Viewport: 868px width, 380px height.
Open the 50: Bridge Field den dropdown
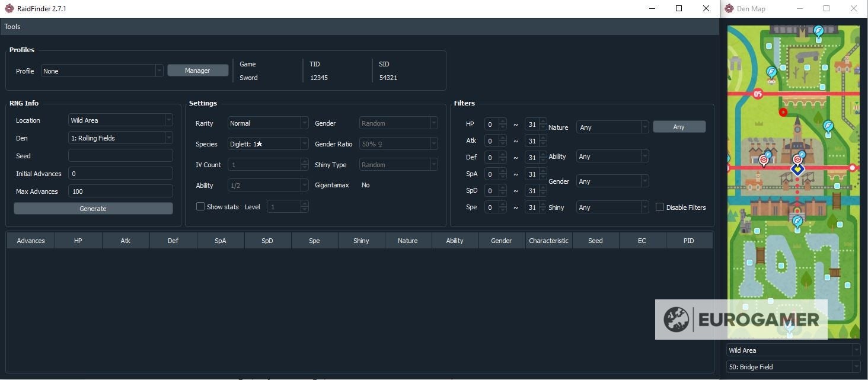pos(793,366)
